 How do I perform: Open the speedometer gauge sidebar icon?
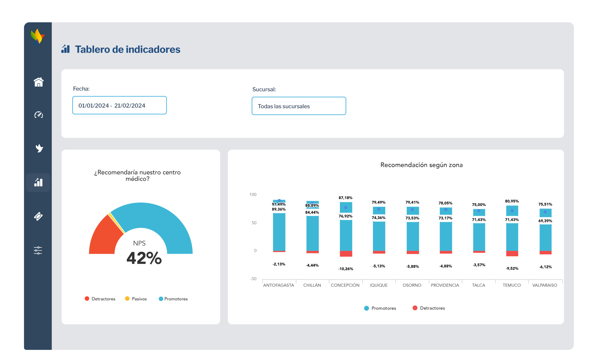pos(38,115)
